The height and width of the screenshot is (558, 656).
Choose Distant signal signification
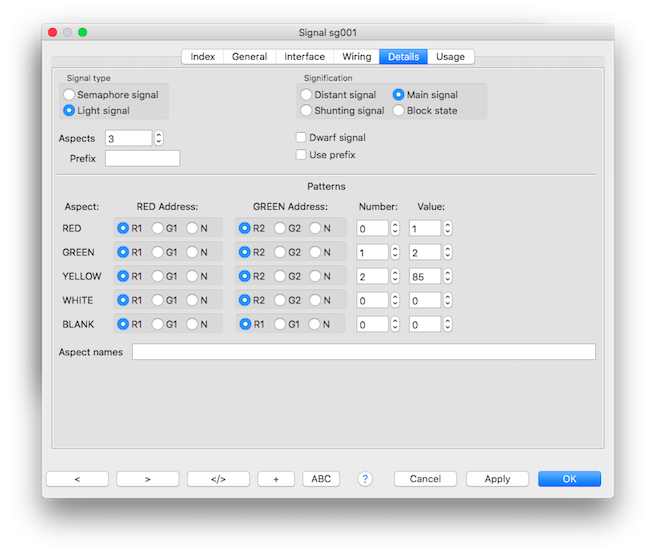(306, 95)
